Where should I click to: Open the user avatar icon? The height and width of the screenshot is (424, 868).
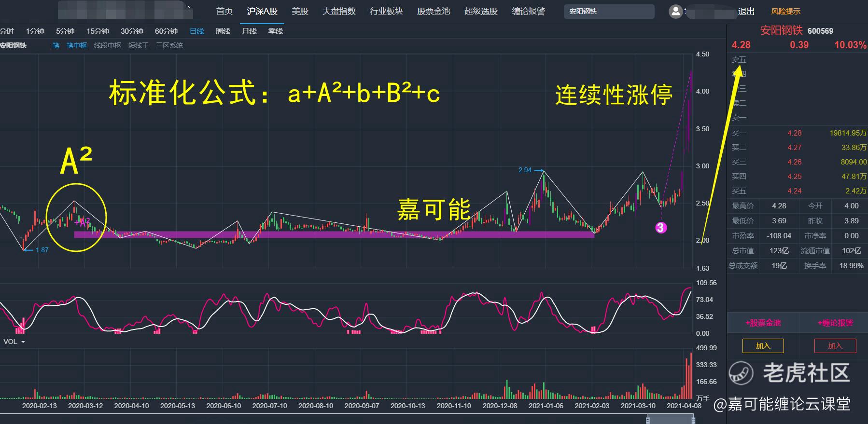tap(675, 12)
